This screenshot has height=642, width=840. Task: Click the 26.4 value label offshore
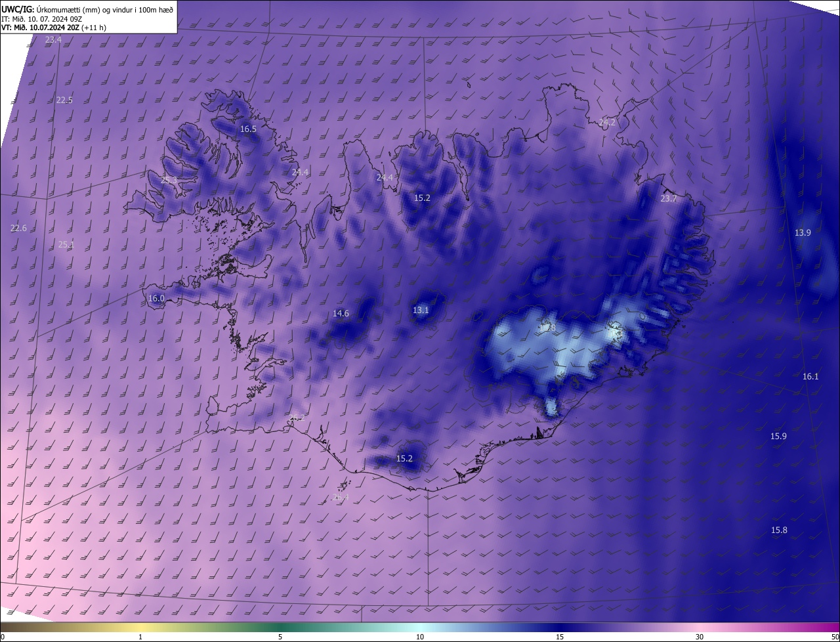coord(341,498)
